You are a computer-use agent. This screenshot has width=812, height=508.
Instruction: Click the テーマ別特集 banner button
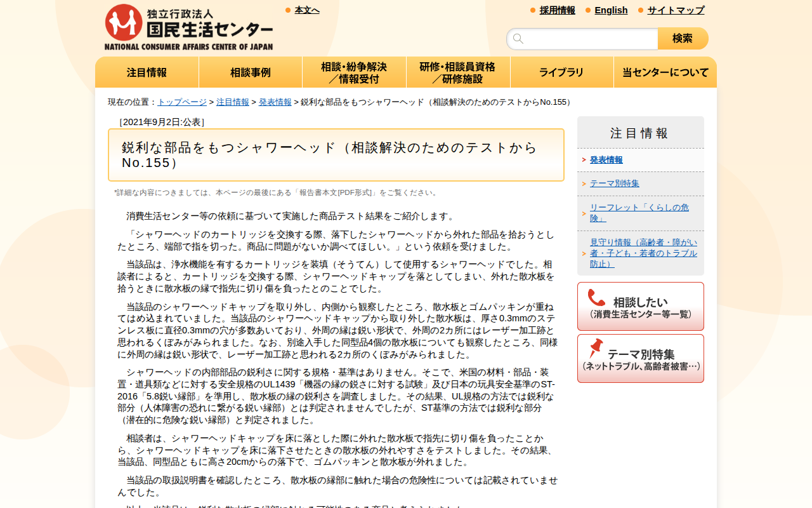click(641, 359)
